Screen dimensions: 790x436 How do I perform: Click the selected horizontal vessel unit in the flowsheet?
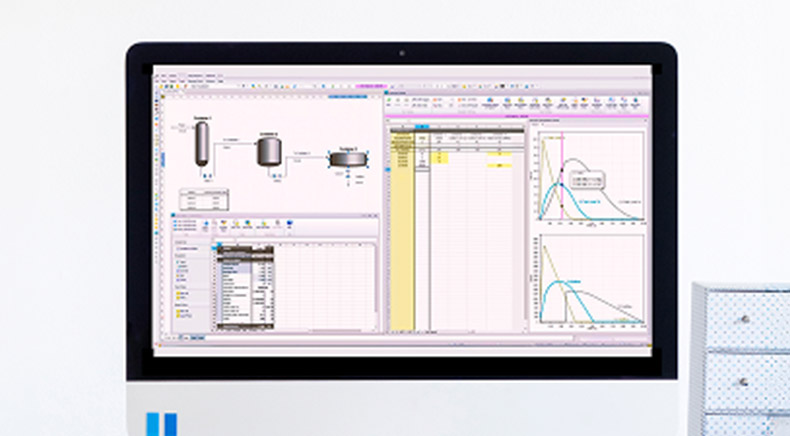(348, 159)
